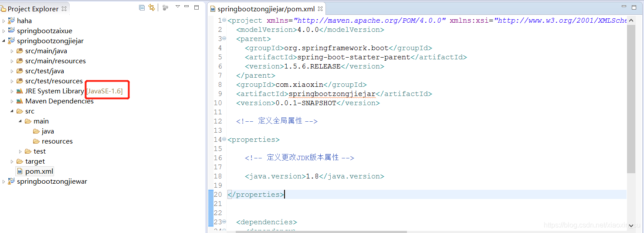This screenshot has width=644, height=233.
Task: Close the Project Explorer tab with X
Action: pyautogui.click(x=64, y=9)
